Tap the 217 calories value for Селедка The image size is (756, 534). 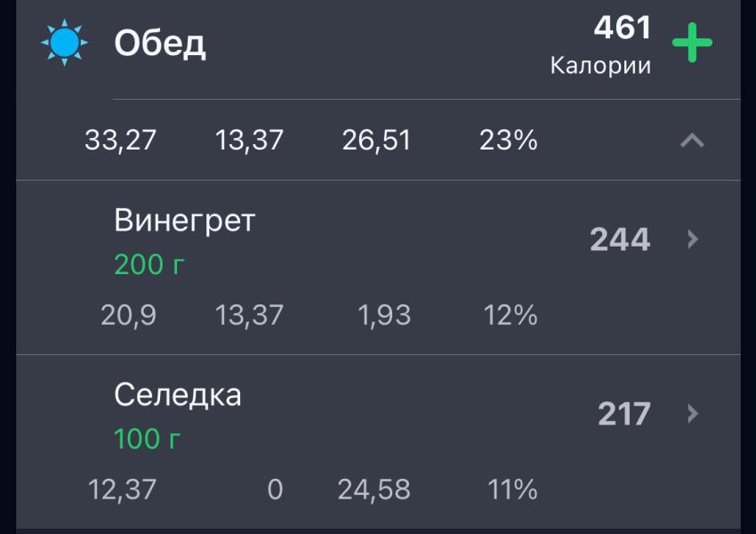pyautogui.click(x=624, y=414)
